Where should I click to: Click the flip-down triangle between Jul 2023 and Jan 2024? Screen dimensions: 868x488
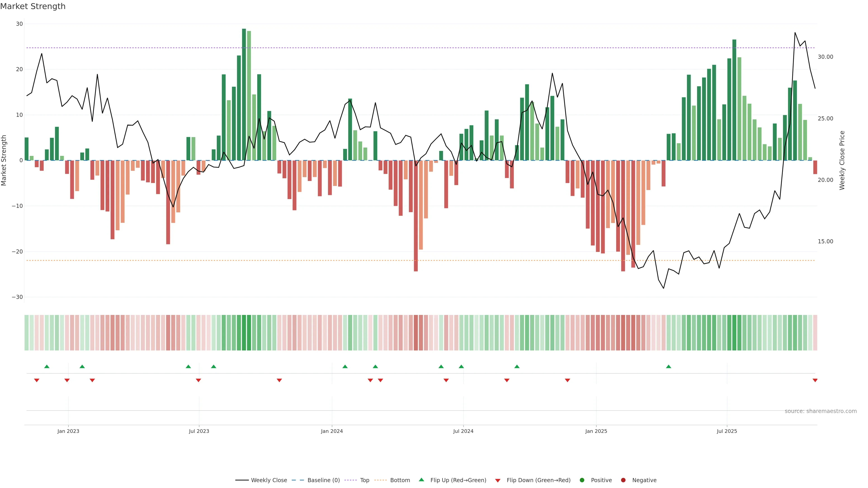(279, 380)
